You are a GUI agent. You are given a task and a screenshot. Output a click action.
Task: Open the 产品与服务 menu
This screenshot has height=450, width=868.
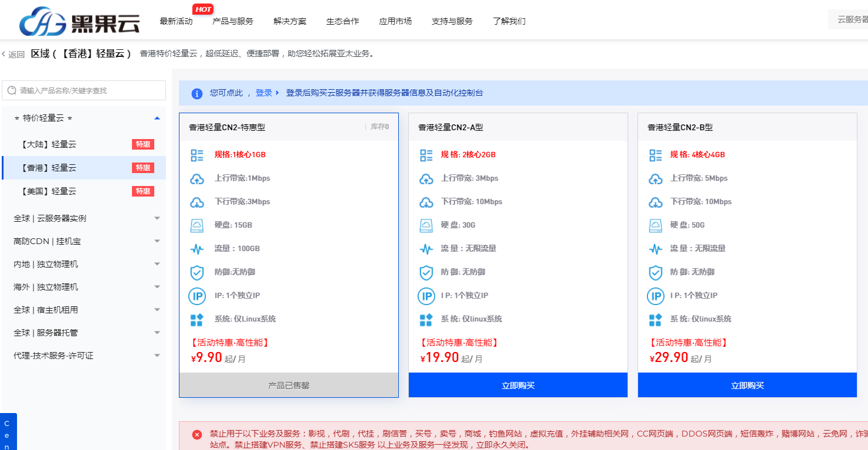click(x=233, y=21)
